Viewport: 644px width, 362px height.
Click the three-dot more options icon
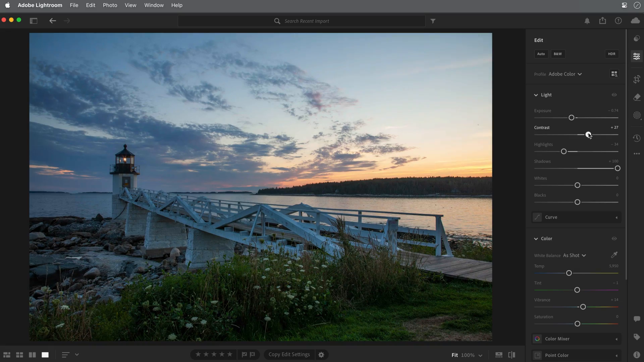coord(637,154)
